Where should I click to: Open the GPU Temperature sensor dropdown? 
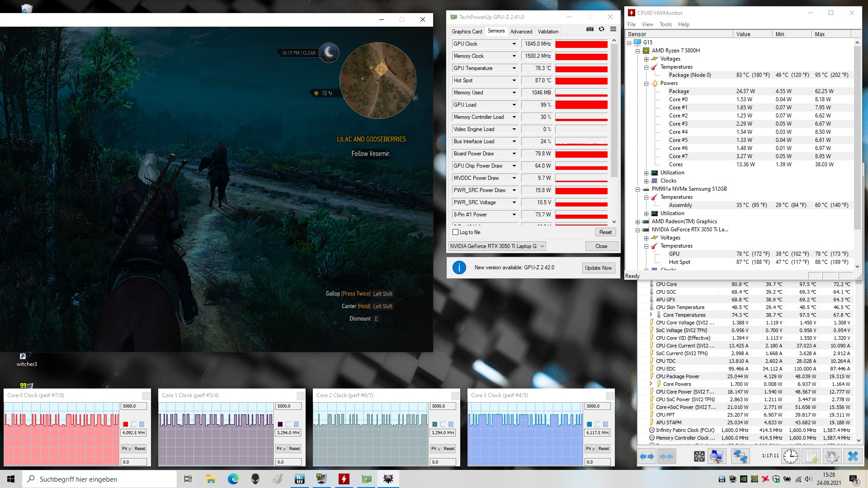coord(514,68)
